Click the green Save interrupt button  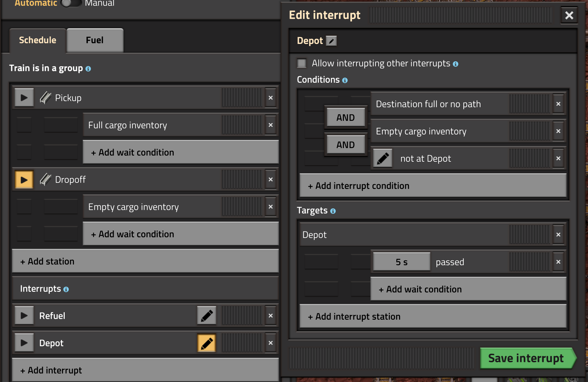tap(526, 358)
